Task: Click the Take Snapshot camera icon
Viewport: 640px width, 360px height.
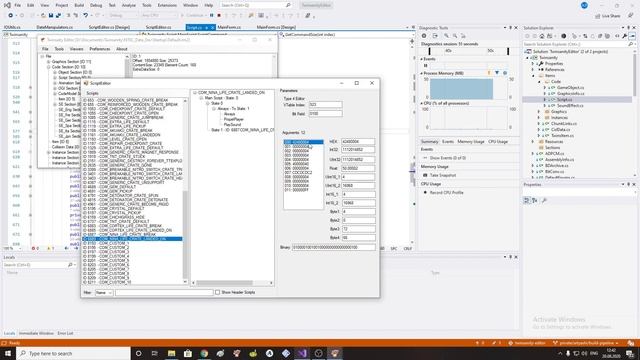Action: 425,175
